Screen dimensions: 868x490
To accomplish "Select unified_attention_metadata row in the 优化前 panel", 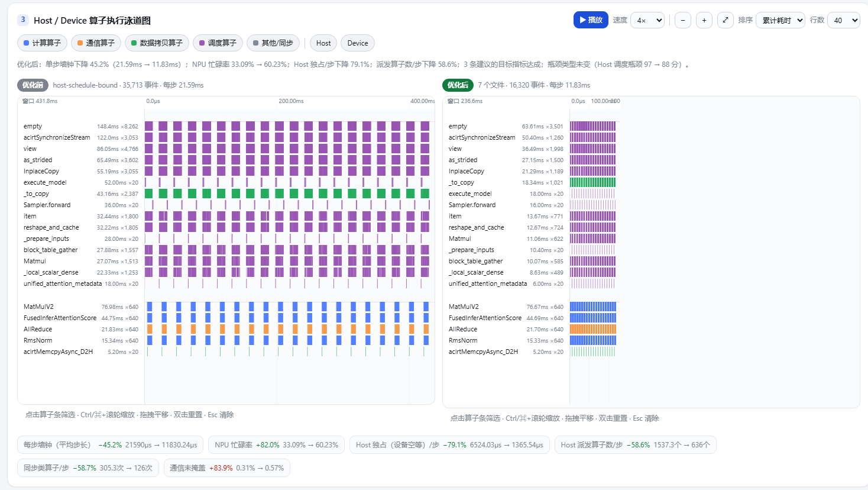I will pyautogui.click(x=226, y=283).
